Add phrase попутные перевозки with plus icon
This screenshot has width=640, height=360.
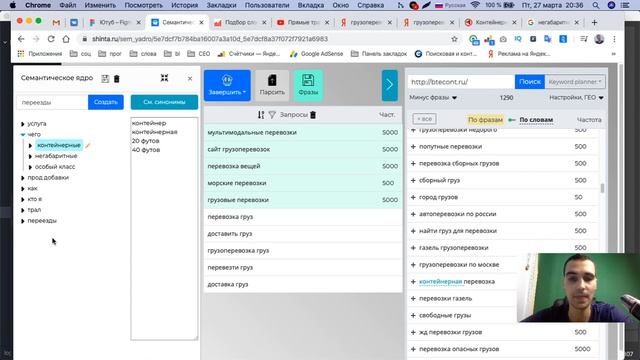[x=413, y=147]
